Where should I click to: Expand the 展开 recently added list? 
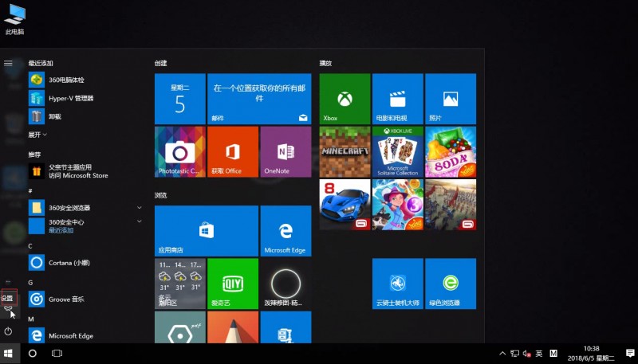click(37, 135)
